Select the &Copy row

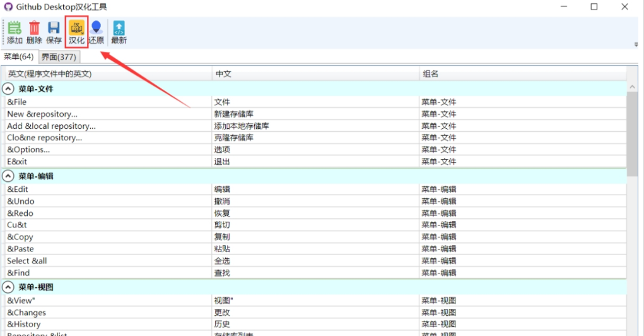[315, 237]
